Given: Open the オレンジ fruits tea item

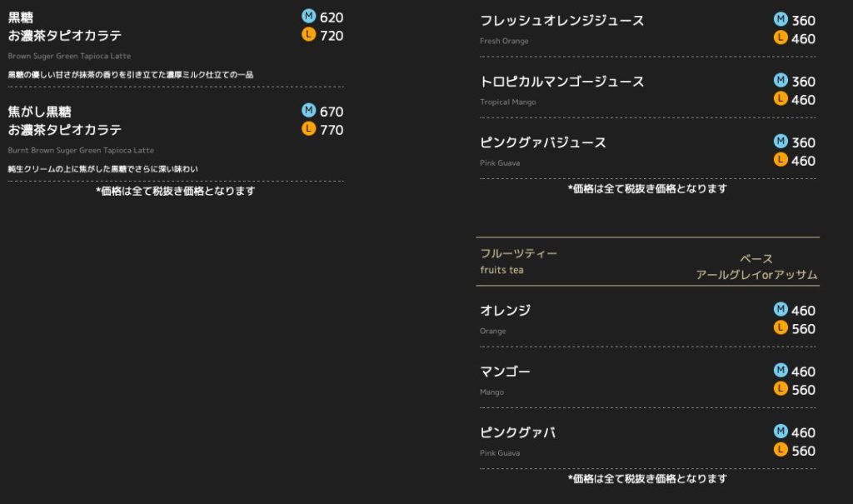Looking at the screenshot, I should [x=506, y=310].
